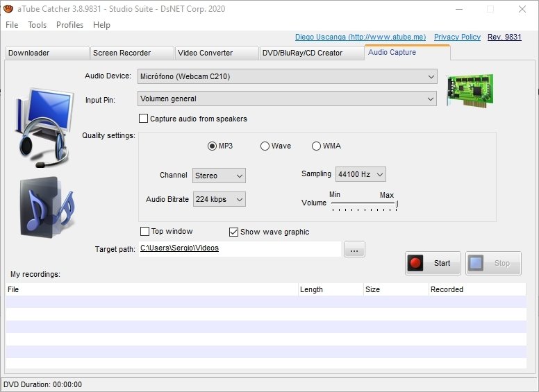Sort recordings by Length column header
The height and width of the screenshot is (392, 539).
[331, 289]
